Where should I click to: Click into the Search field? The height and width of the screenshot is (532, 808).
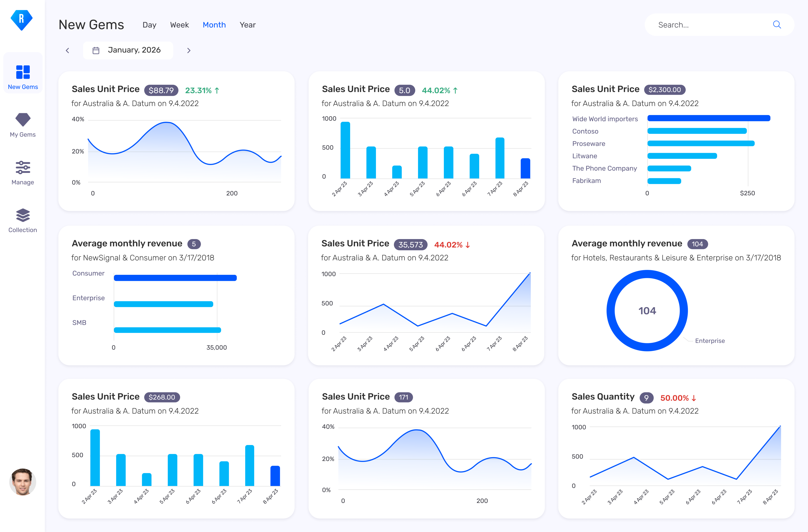point(719,25)
